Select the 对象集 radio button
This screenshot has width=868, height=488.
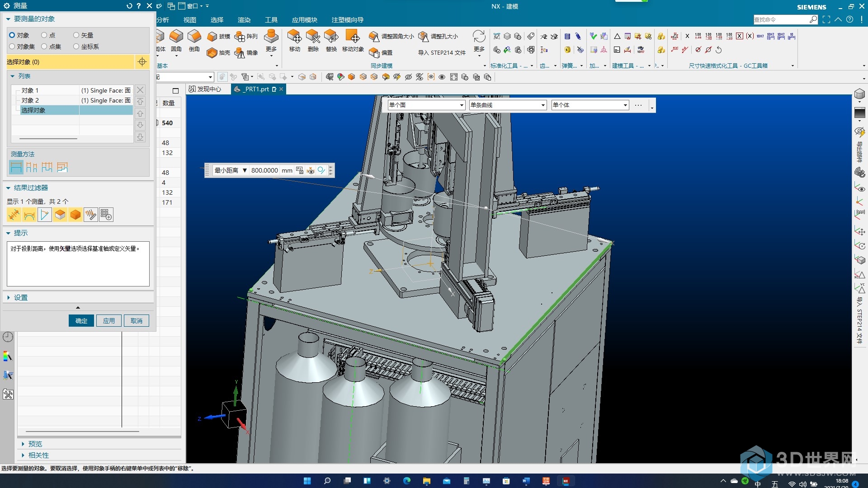(x=12, y=47)
